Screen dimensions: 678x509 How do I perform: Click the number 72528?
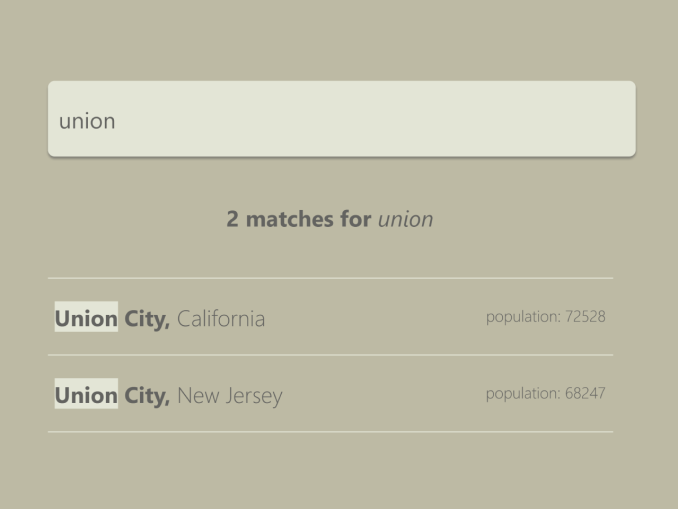585,317
